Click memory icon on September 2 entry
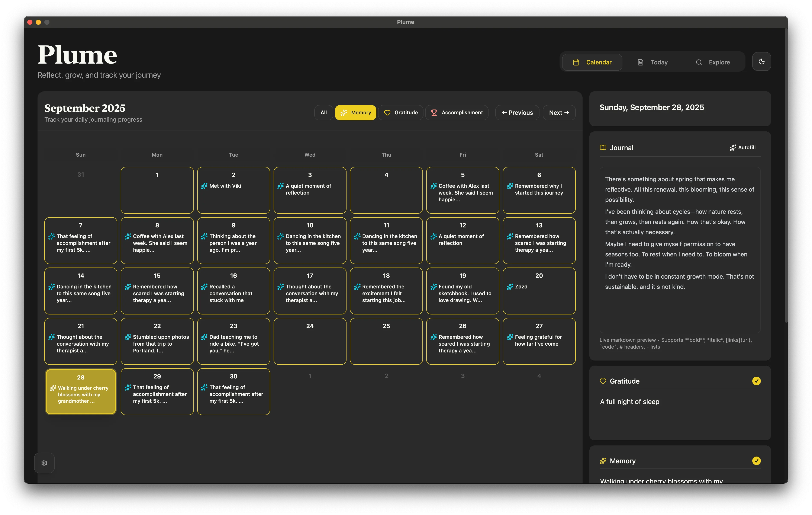This screenshot has height=515, width=812. point(204,186)
